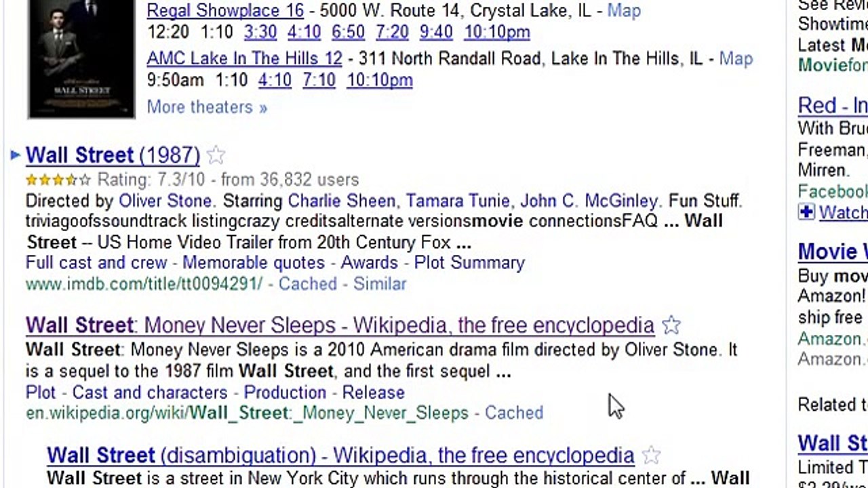Star the Wall Street (1987) result
Viewport: 868px width, 488px height.
coord(216,156)
